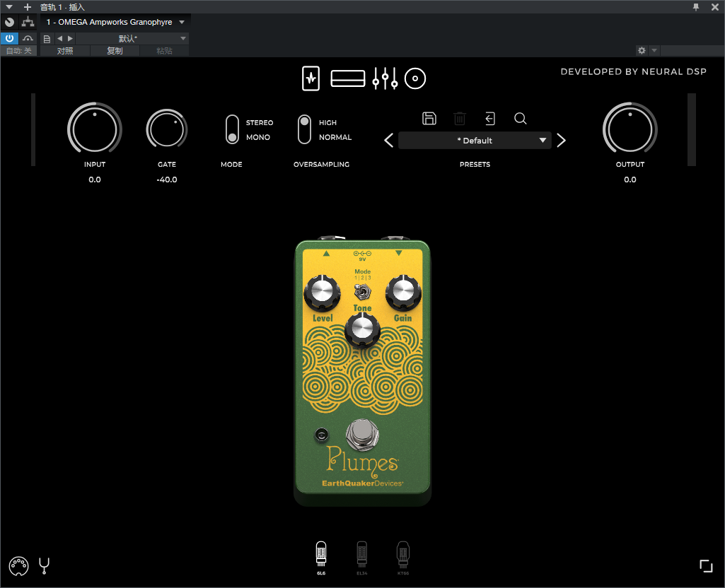Click the 对照 compare button
The height and width of the screenshot is (588, 725).
tap(65, 51)
